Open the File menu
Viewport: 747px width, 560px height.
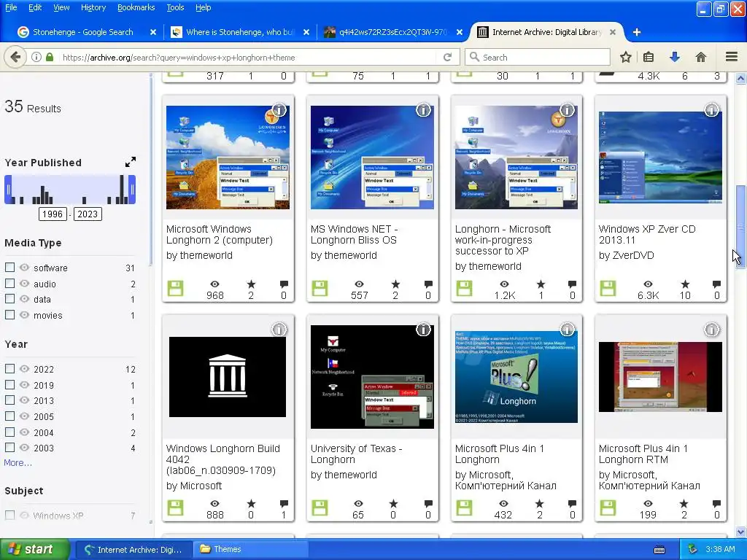coord(11,7)
